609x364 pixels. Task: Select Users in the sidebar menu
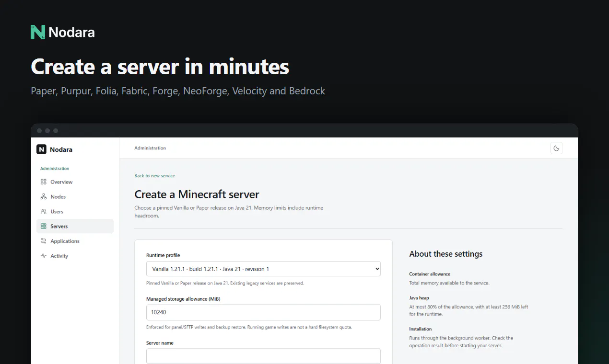click(x=75, y=212)
